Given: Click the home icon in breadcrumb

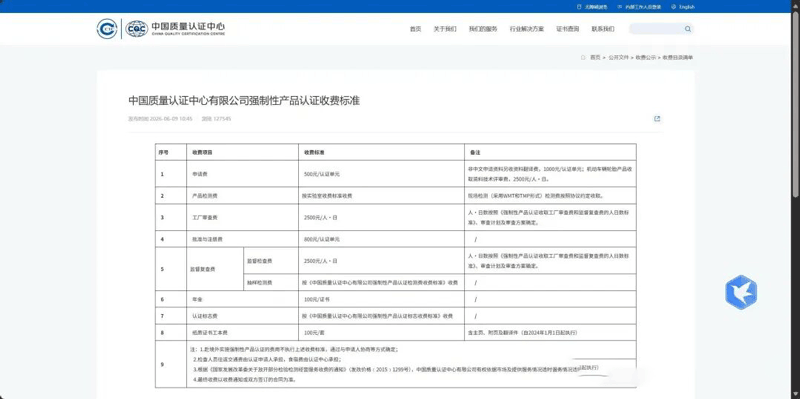Looking at the screenshot, I should tap(583, 58).
